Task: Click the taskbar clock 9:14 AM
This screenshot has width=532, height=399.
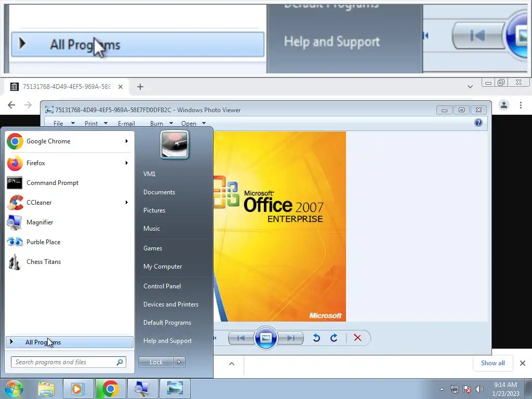Action: (506, 389)
